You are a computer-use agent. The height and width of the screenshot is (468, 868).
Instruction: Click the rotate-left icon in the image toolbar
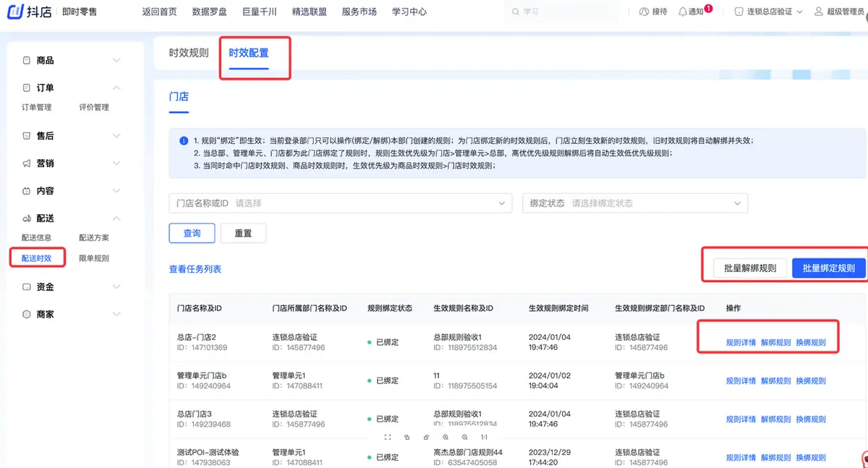click(x=407, y=437)
